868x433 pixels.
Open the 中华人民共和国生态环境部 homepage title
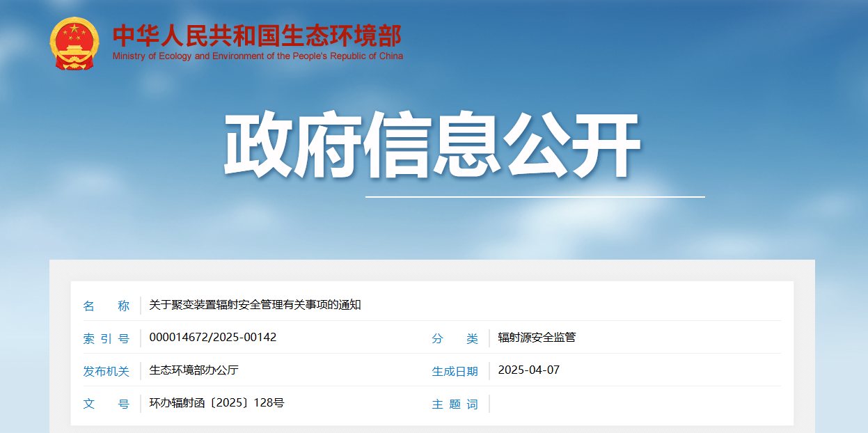click(257, 36)
